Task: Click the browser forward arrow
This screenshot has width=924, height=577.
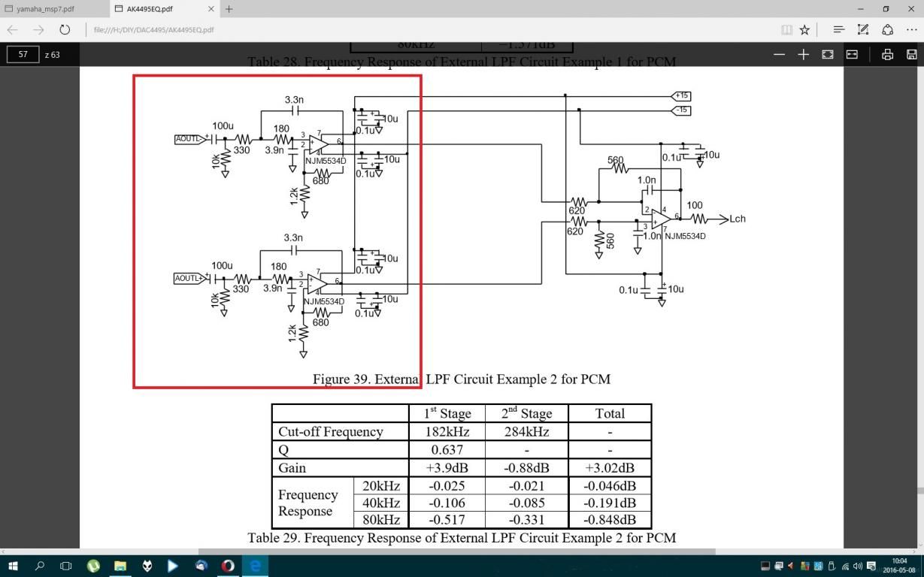Action: coord(39,30)
